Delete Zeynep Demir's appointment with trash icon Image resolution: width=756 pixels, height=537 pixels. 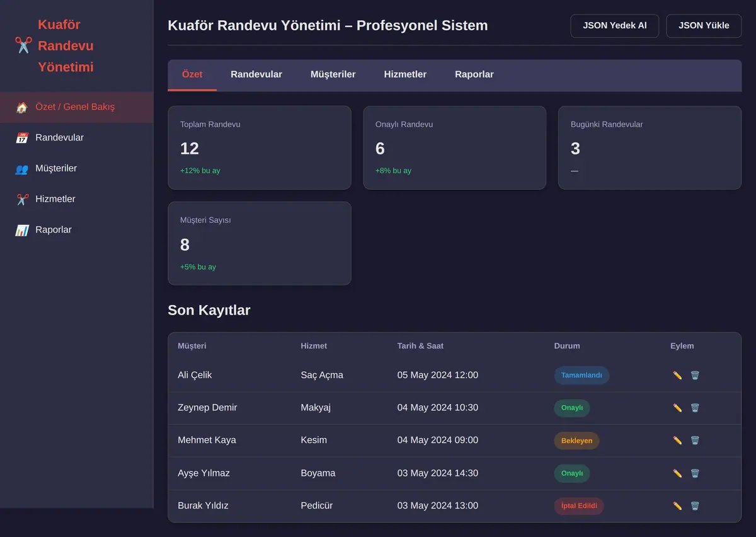[x=695, y=408]
